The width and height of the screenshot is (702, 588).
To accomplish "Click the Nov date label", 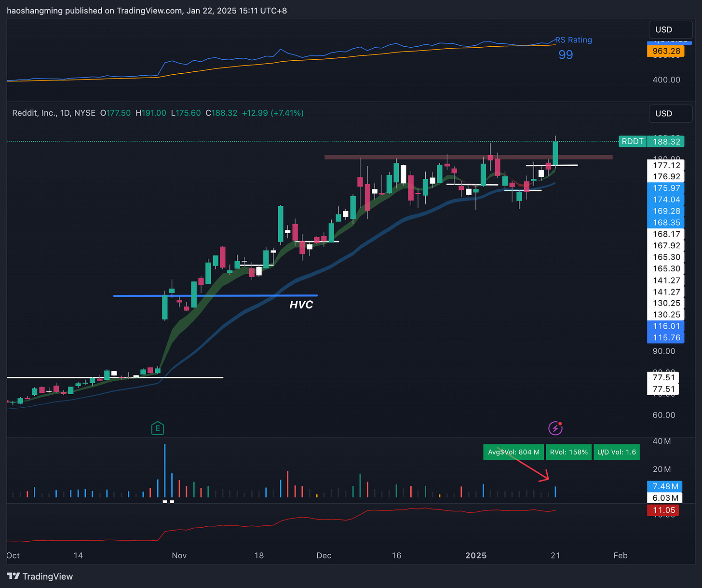I will pyautogui.click(x=179, y=556).
